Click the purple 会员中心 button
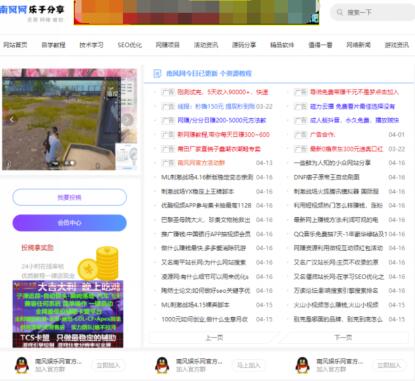This screenshot has width=415, height=381. (70, 223)
